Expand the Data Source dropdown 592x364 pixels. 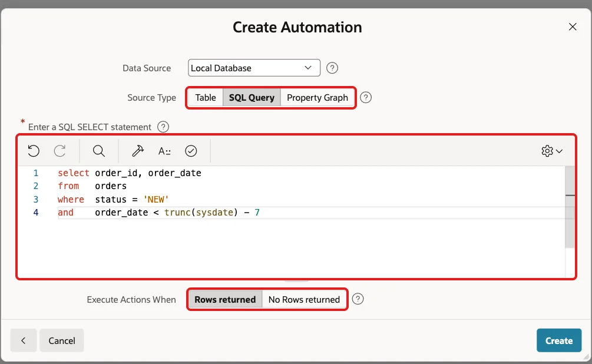tap(254, 68)
